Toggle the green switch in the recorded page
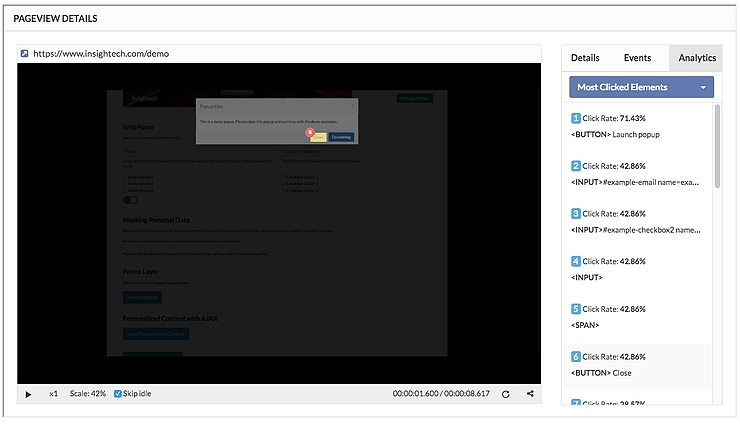This screenshot has width=740, height=424. click(130, 199)
